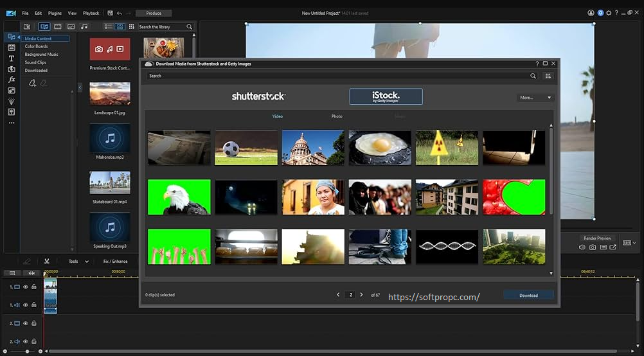Select Shutterstock as stock source

pyautogui.click(x=258, y=96)
